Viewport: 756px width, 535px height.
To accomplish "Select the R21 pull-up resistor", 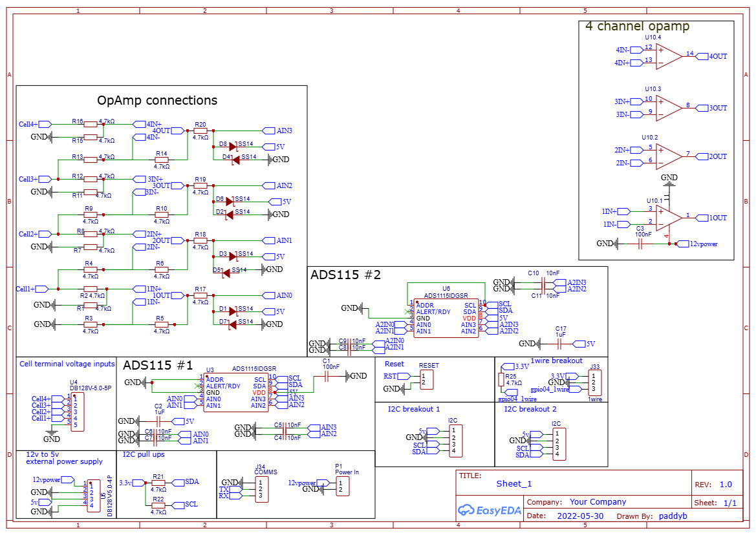I will click(158, 482).
